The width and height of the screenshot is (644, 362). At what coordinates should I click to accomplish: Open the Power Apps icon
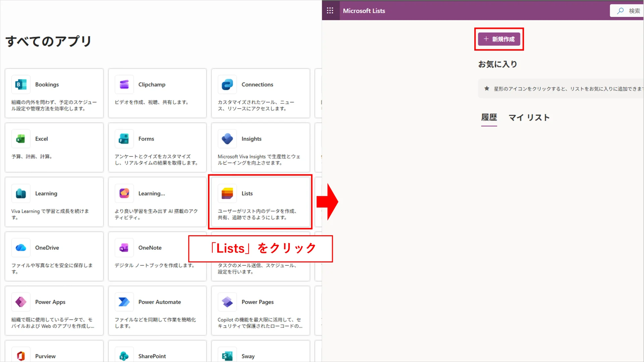[21, 302]
